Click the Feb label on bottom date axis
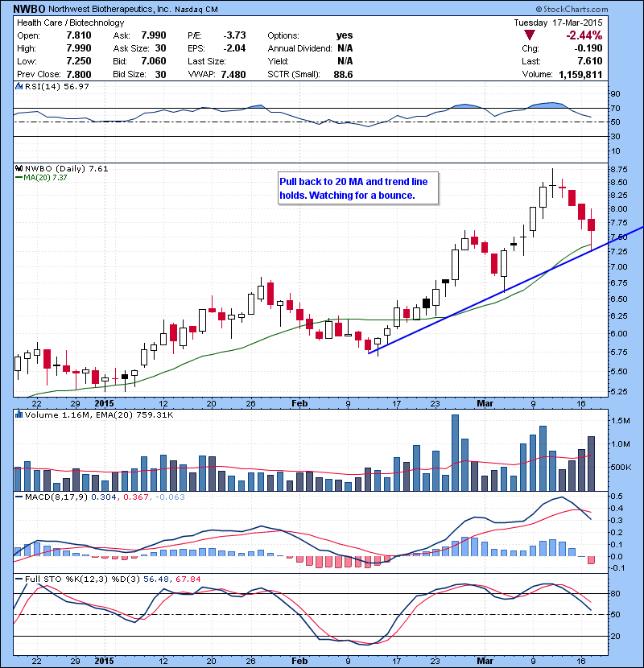Image resolution: width=644 pixels, height=668 pixels. pos(299,660)
